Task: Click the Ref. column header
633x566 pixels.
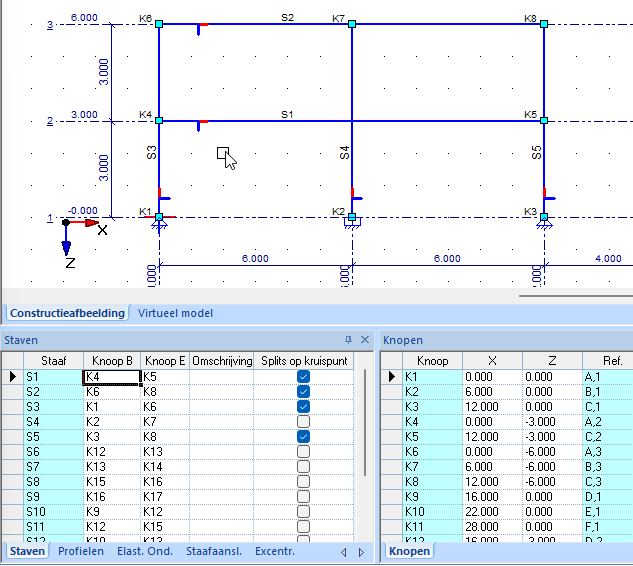Action: pos(608,361)
